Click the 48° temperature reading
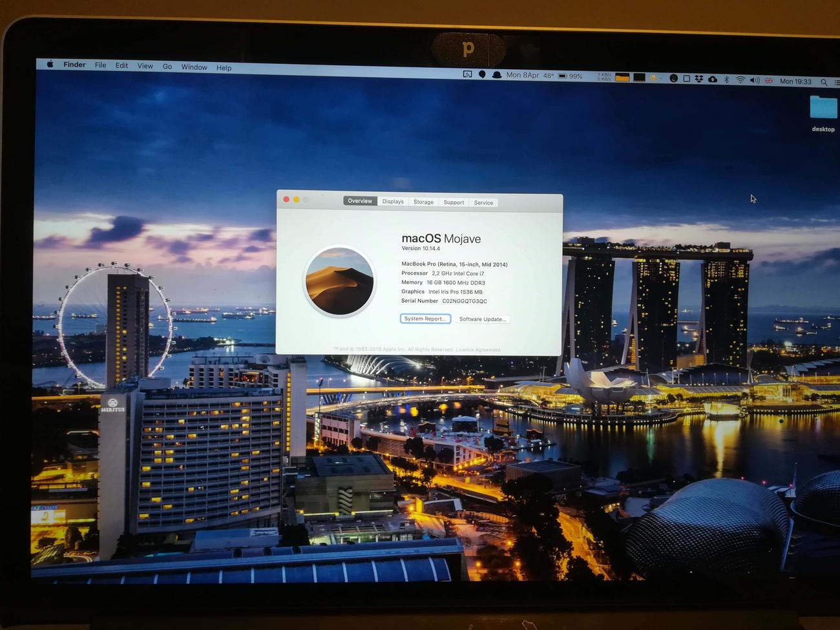Image resolution: width=840 pixels, height=630 pixels. 549,76
